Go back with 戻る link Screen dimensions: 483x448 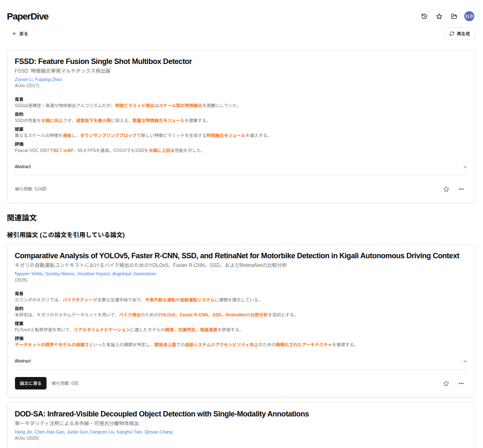[x=20, y=34]
